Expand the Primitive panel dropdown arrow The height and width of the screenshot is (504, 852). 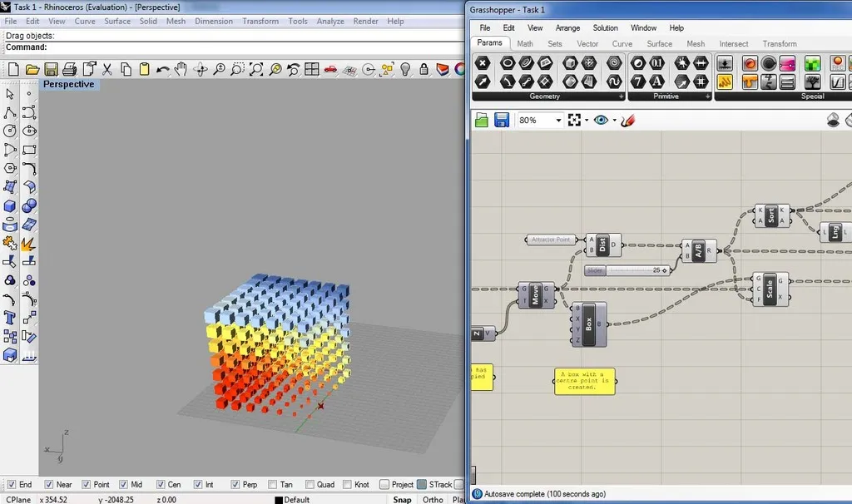point(707,96)
